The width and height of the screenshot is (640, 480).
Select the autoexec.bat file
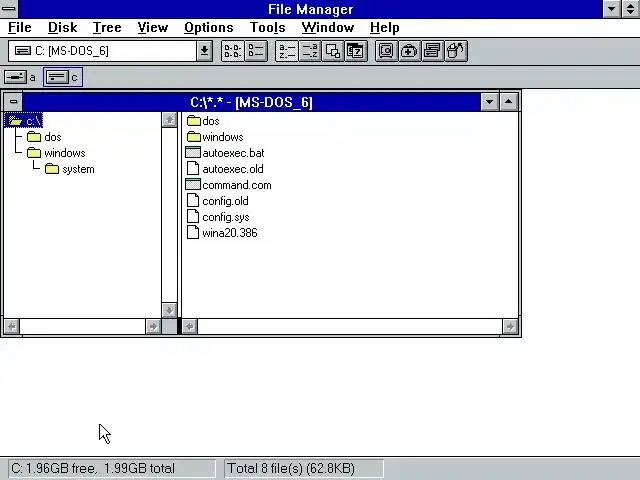225,153
